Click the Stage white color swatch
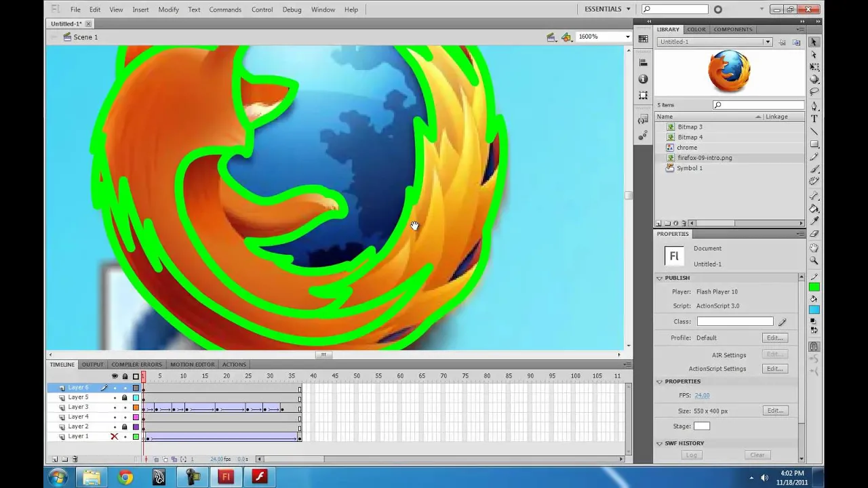 702,426
